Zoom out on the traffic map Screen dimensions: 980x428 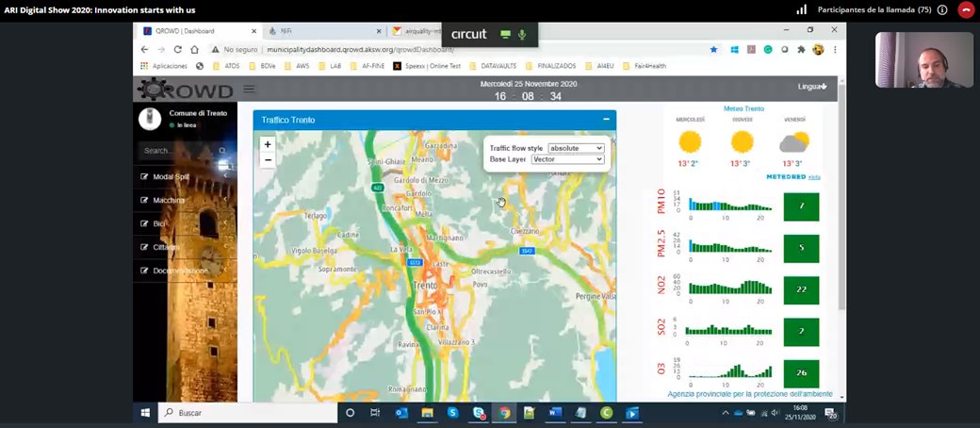click(268, 160)
